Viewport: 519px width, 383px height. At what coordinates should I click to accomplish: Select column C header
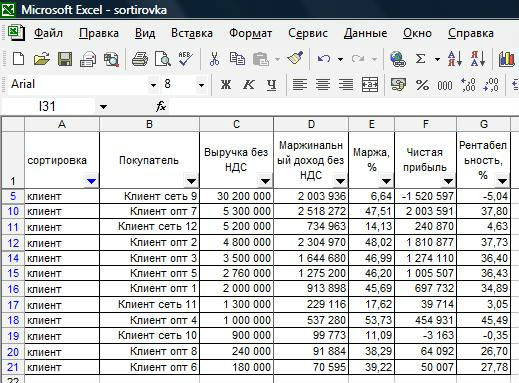[x=236, y=124]
